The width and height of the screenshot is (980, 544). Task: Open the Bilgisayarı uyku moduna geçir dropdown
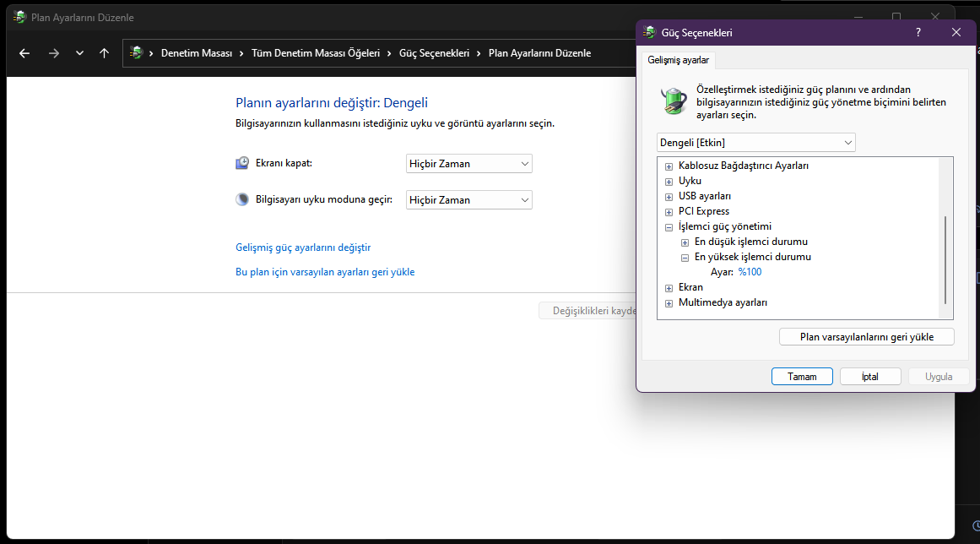[x=468, y=200]
